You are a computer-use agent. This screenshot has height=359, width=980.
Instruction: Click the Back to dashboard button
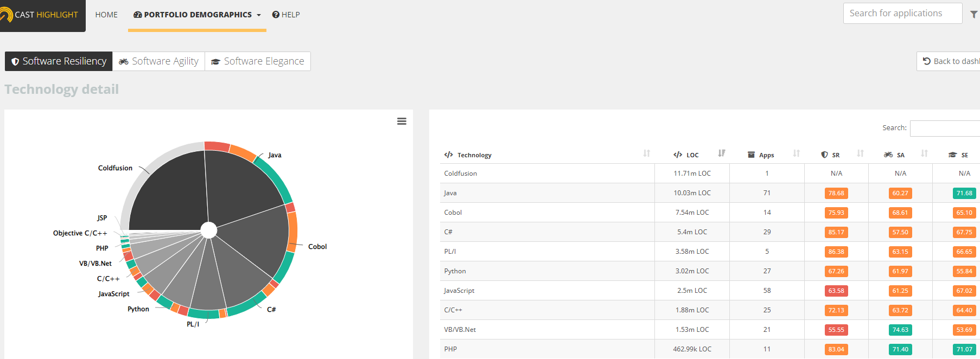[x=949, y=61]
